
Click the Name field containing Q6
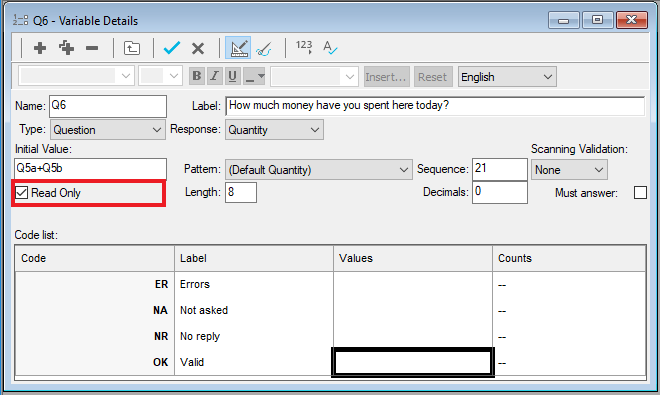(x=108, y=106)
